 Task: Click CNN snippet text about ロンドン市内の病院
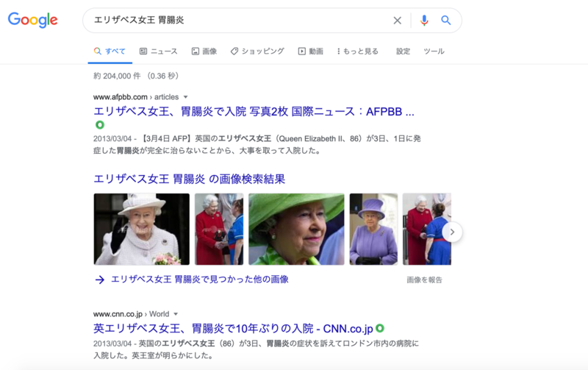(256, 349)
